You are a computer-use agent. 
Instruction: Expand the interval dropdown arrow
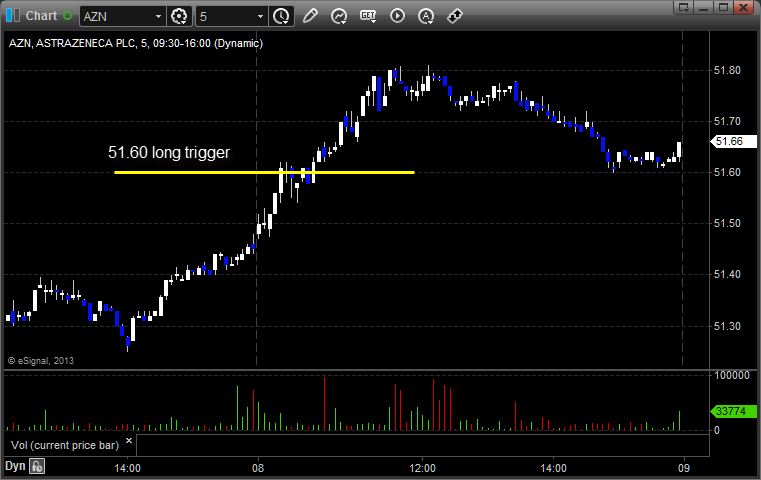click(261, 17)
